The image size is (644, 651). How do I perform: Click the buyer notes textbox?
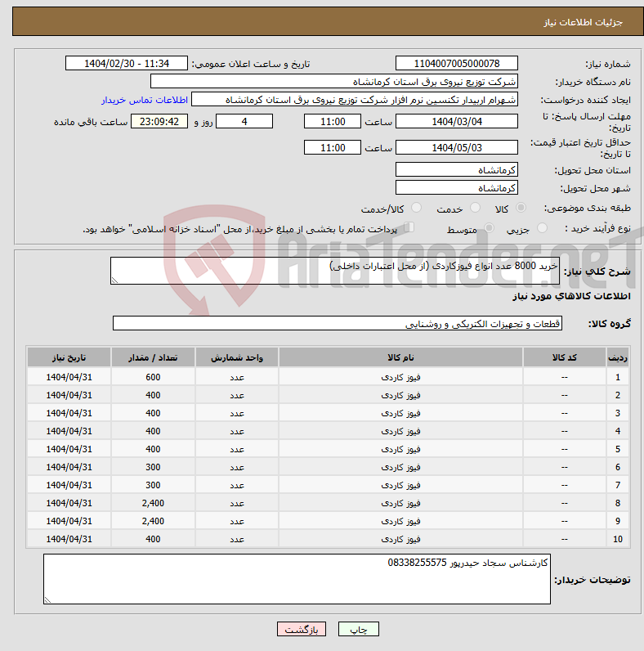[x=297, y=579]
